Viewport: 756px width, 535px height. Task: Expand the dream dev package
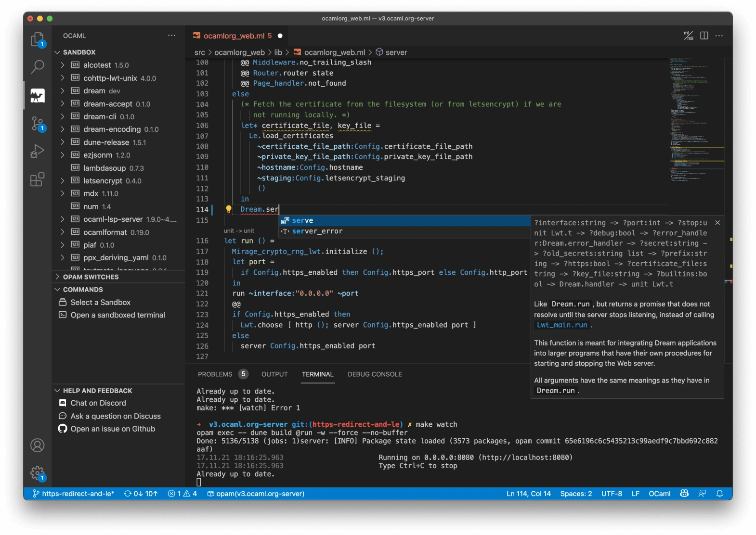coord(63,91)
